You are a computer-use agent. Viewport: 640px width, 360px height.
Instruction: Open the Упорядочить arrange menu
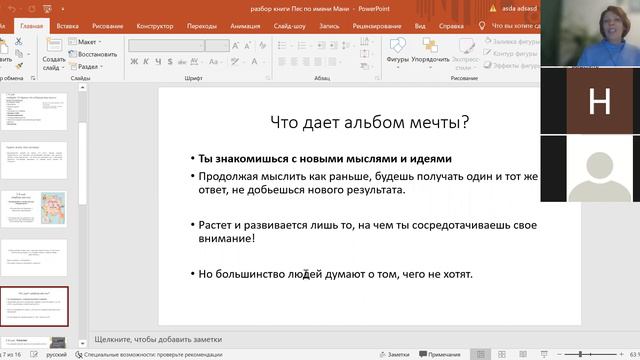tap(430, 52)
